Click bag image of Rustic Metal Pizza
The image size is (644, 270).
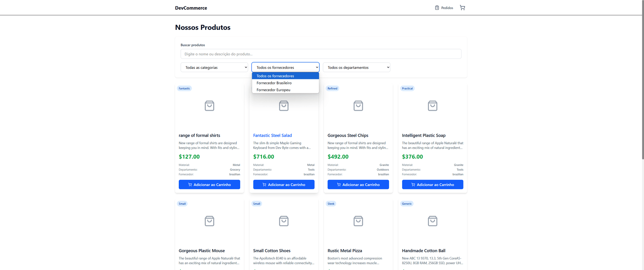click(x=358, y=221)
